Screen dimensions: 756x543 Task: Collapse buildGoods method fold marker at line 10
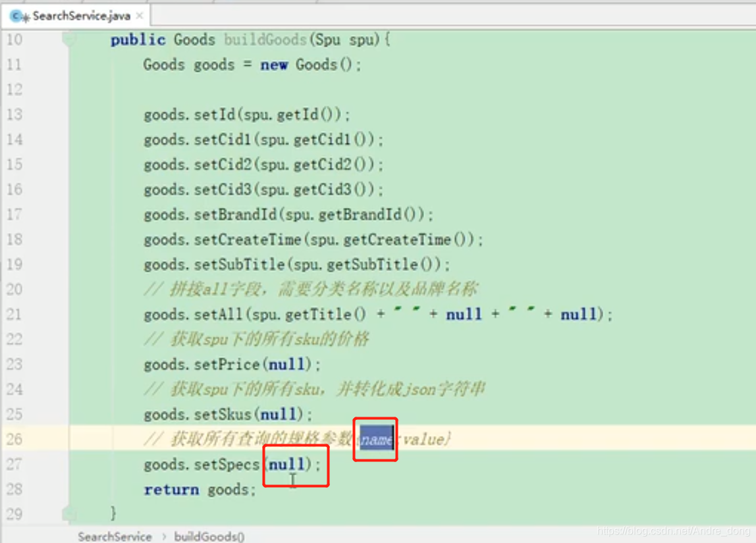(69, 39)
